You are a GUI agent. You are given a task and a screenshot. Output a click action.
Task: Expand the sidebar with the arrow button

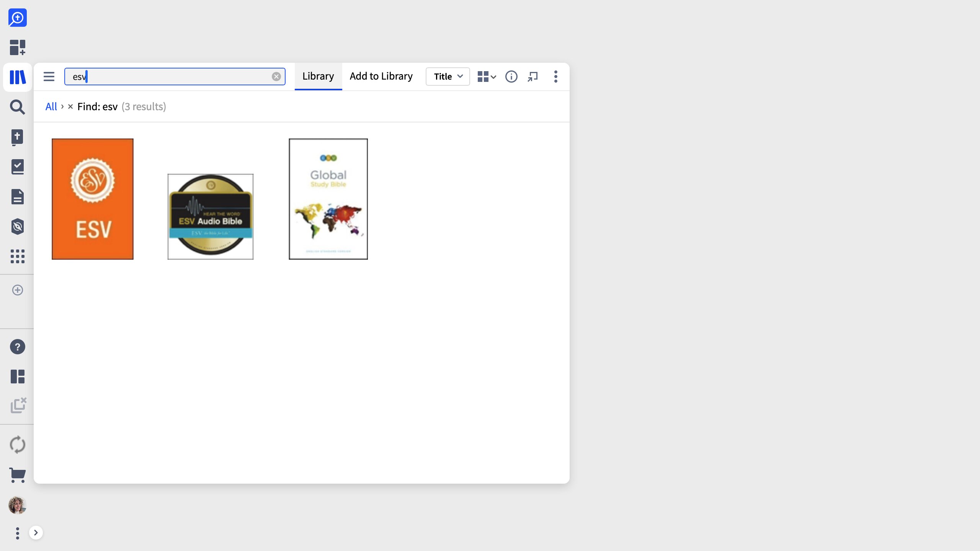(36, 533)
